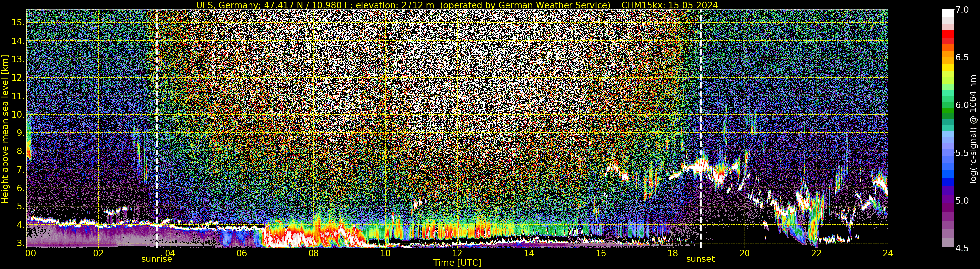Click the colorbar value '5.0'
980x269 pixels.
[962, 200]
